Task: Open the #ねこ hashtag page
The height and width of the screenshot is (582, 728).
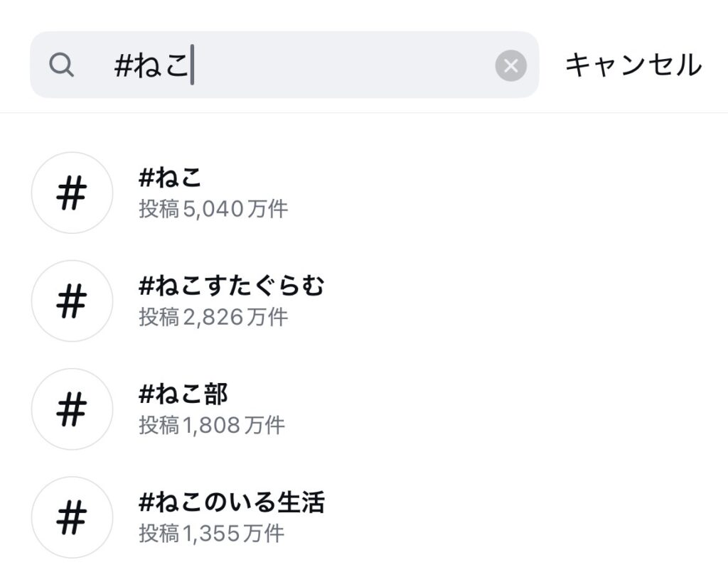Action: (x=171, y=178)
